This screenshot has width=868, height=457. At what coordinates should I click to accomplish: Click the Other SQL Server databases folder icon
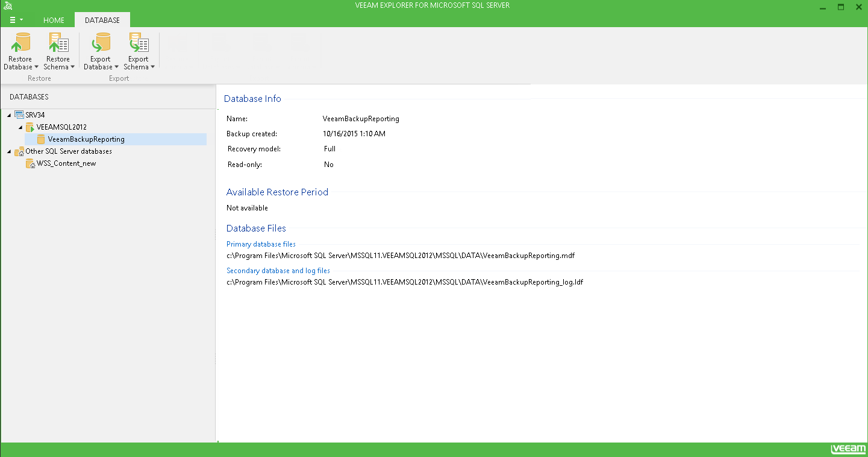[19, 151]
